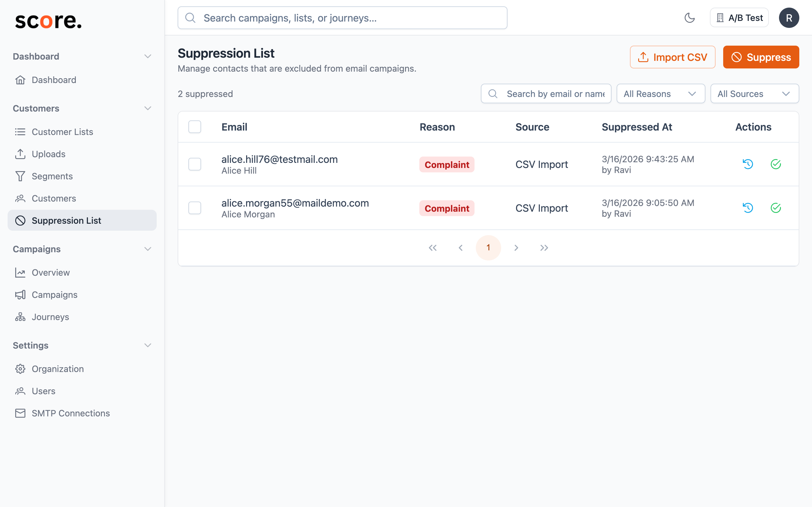Image resolution: width=812 pixels, height=507 pixels.
Task: Select the Customer Lists sidebar icon
Action: 21,132
